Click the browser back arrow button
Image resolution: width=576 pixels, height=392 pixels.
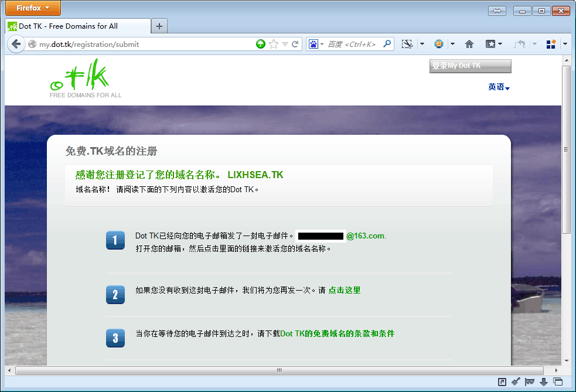(16, 44)
